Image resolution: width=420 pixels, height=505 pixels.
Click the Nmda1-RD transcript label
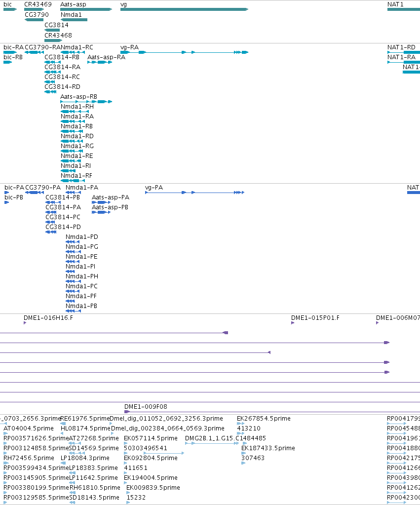[x=77, y=136]
